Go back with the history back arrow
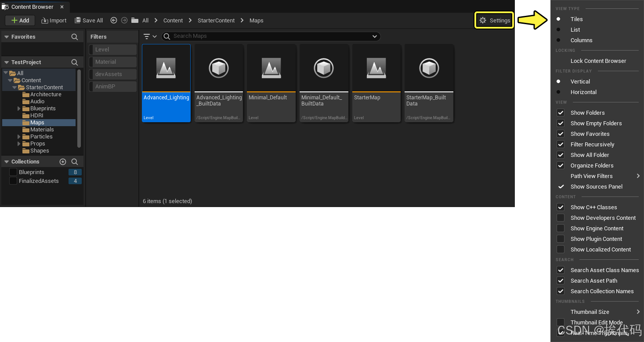644x342 pixels. pyautogui.click(x=114, y=20)
